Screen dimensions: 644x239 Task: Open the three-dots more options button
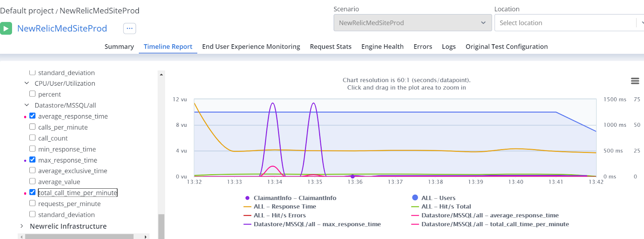pyautogui.click(x=130, y=29)
